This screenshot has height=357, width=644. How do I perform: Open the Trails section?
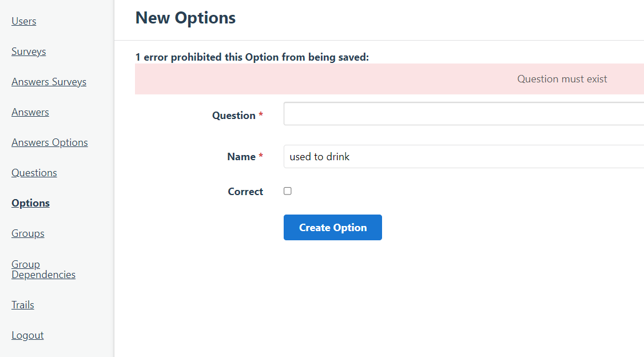pos(22,305)
